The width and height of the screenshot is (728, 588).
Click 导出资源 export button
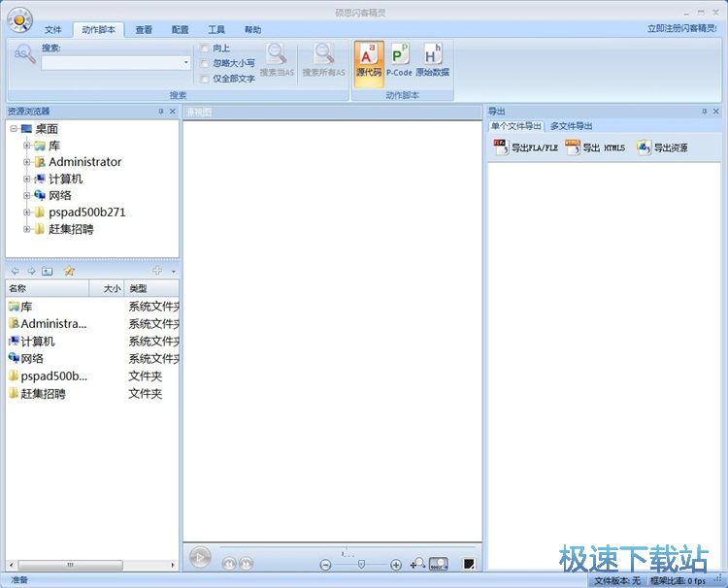tap(662, 147)
